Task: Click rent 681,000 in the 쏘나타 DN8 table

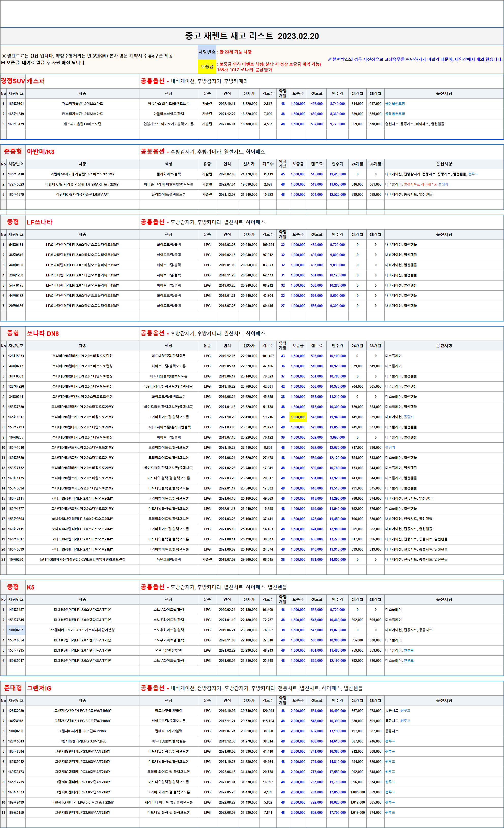Action: tap(317, 560)
